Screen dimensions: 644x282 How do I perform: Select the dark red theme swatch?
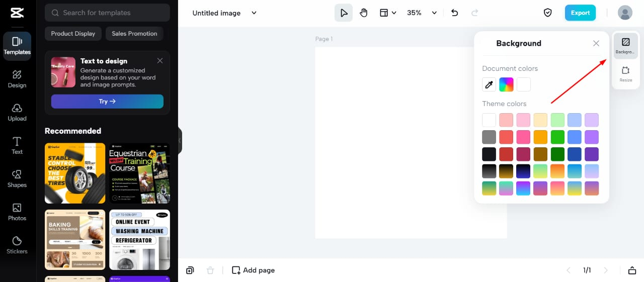point(506,154)
